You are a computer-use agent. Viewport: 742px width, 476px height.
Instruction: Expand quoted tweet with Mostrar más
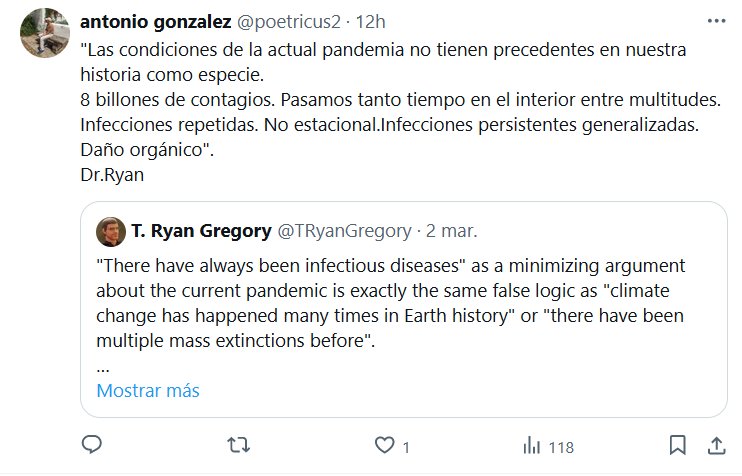pyautogui.click(x=148, y=390)
